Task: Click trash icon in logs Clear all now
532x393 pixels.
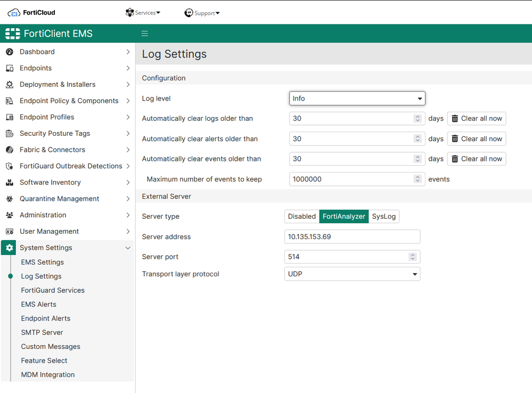Action: coord(455,118)
